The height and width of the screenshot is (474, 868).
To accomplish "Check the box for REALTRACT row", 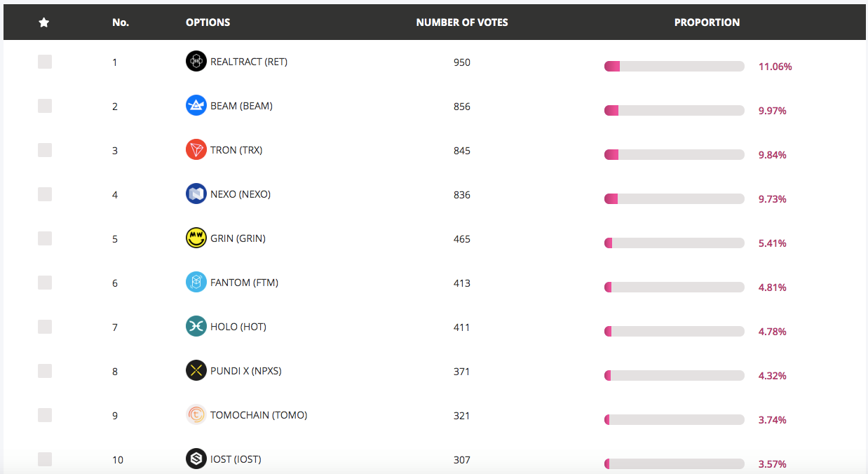I will tap(45, 62).
